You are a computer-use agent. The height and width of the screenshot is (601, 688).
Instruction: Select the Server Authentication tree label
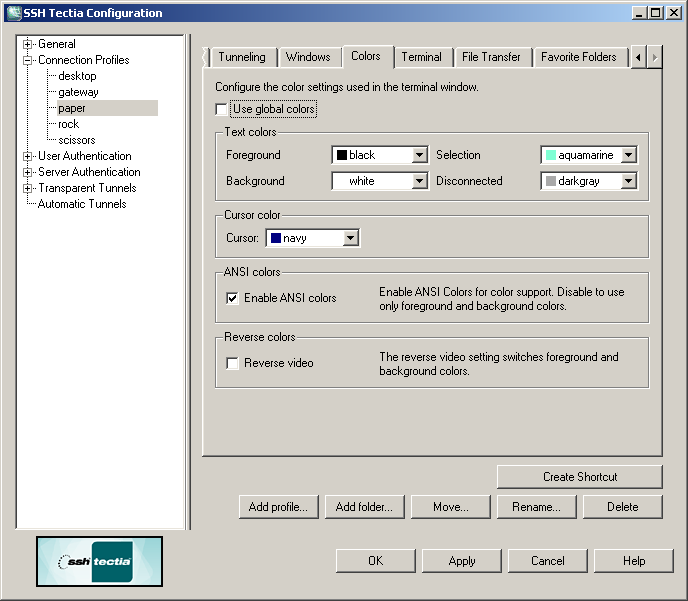click(89, 172)
